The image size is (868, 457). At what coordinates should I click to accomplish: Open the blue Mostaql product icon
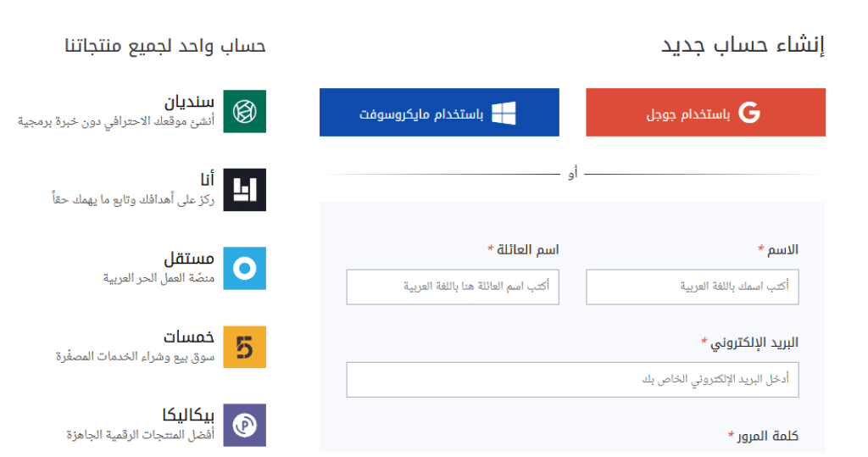click(245, 269)
